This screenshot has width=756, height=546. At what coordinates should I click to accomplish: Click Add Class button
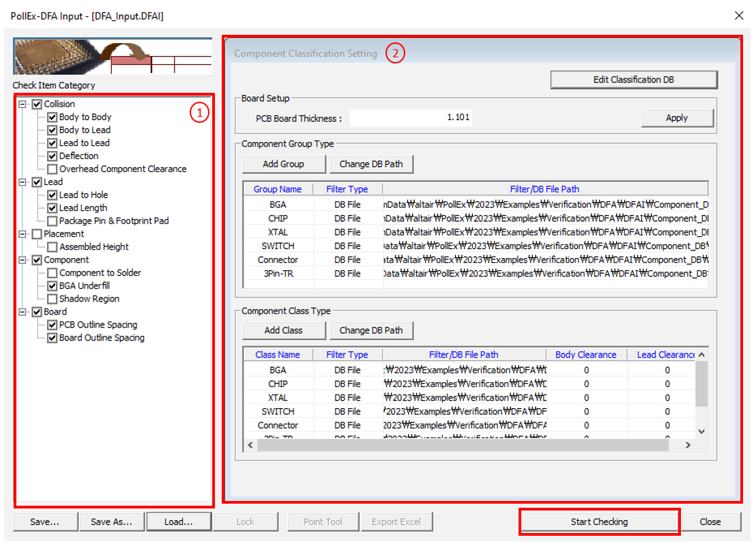pyautogui.click(x=283, y=330)
